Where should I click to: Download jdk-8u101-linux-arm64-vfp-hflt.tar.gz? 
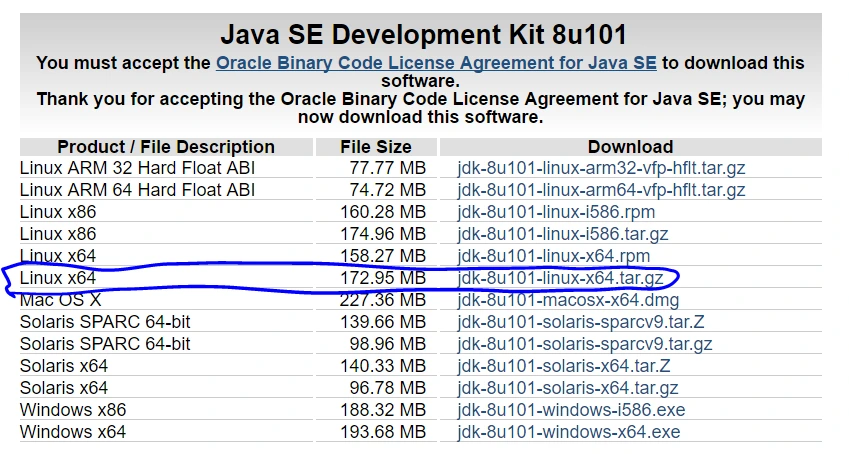coord(601,190)
